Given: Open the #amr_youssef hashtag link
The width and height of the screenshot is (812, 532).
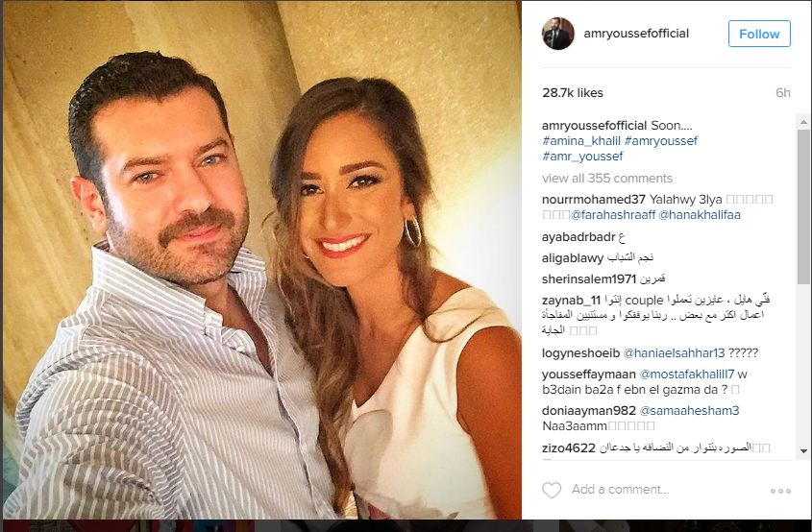Looking at the screenshot, I should coord(582,157).
